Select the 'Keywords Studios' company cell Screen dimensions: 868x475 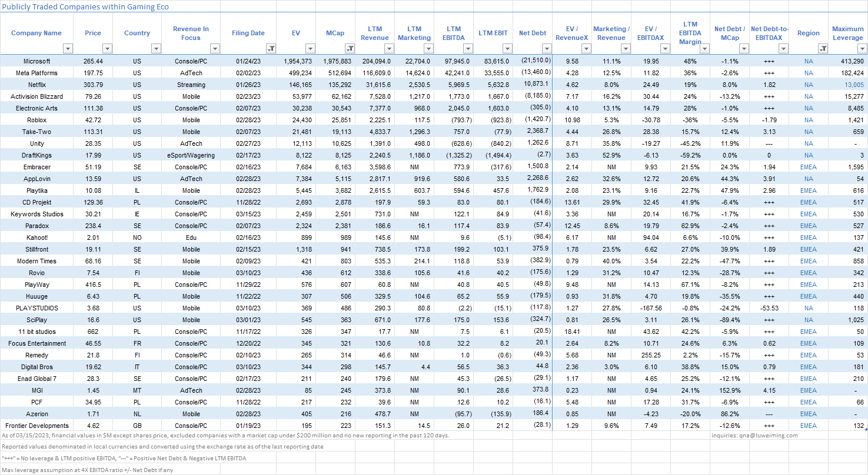click(x=36, y=214)
